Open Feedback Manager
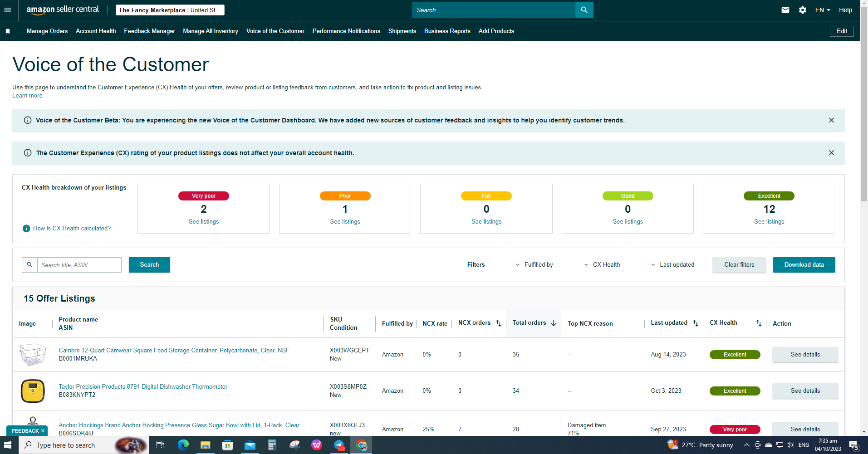The height and width of the screenshot is (454, 868). (149, 31)
